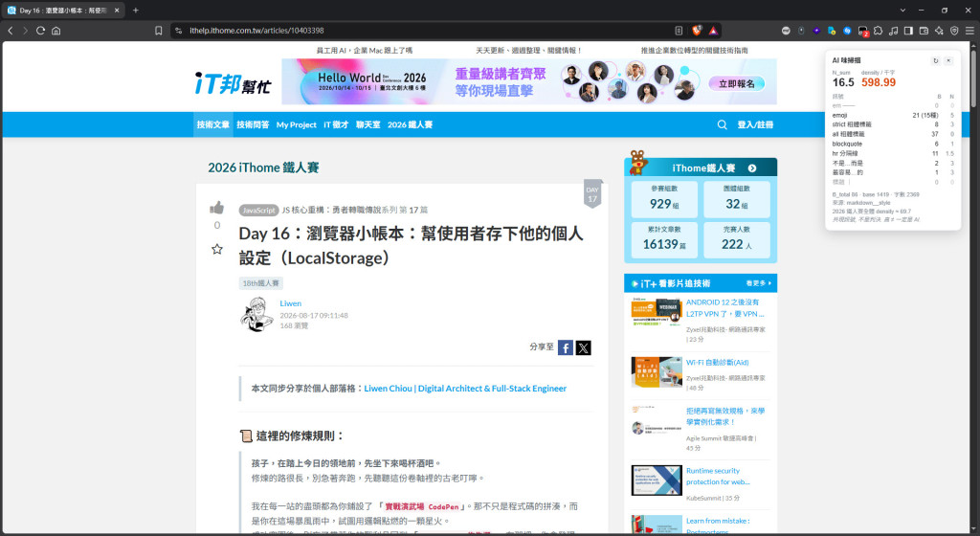This screenshot has width=980, height=536.
Task: Like the article with the thumbs-up icon
Action: (x=217, y=208)
